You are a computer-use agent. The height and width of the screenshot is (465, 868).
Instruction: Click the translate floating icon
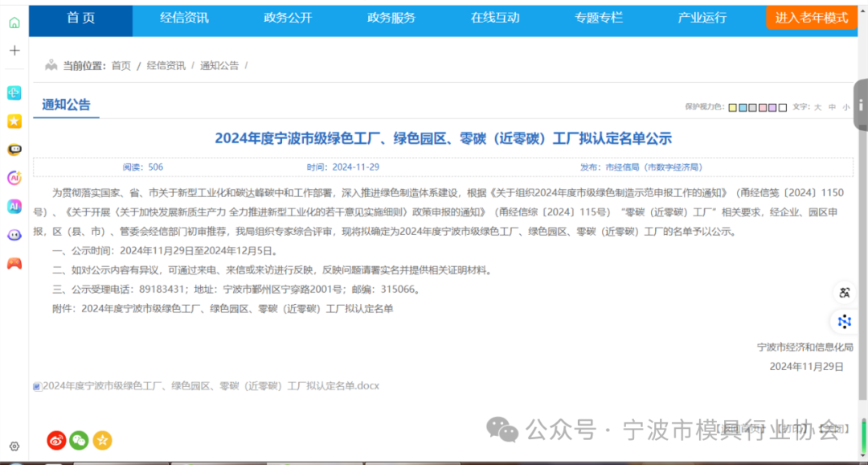[844, 293]
